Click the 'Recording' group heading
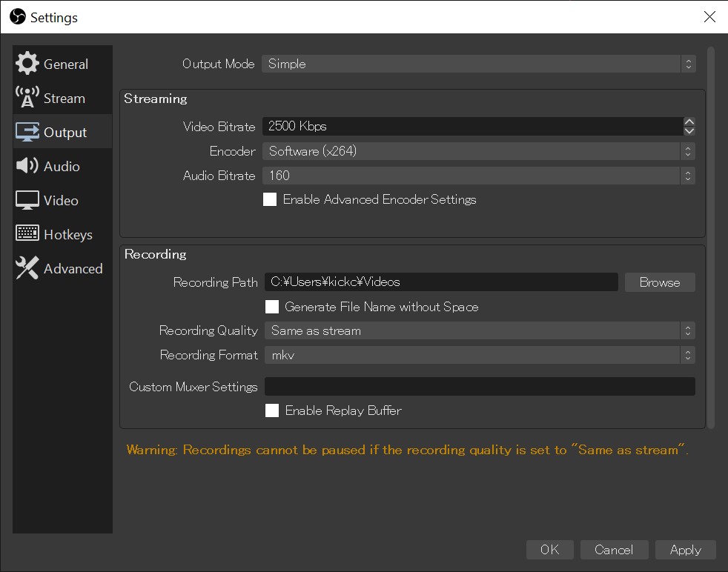This screenshot has height=572, width=728. (156, 254)
